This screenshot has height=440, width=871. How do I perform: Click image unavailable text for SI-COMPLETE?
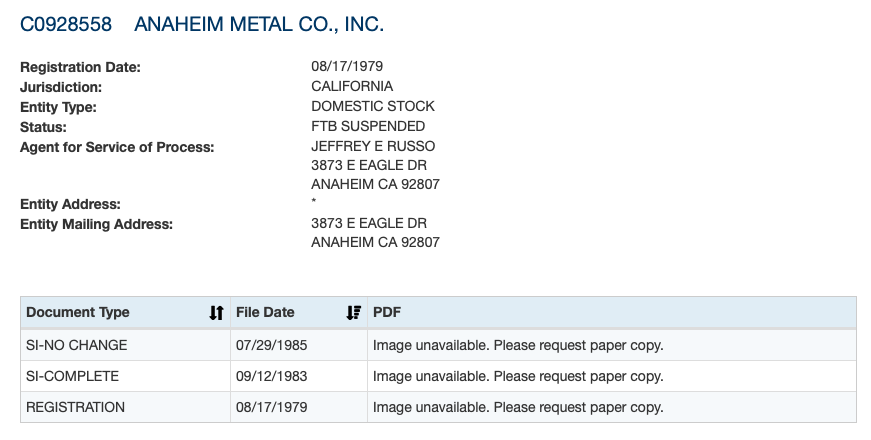pos(518,376)
